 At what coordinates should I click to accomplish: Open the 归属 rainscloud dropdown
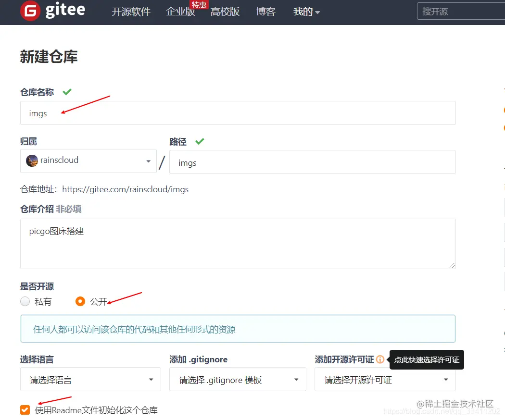[x=88, y=161]
